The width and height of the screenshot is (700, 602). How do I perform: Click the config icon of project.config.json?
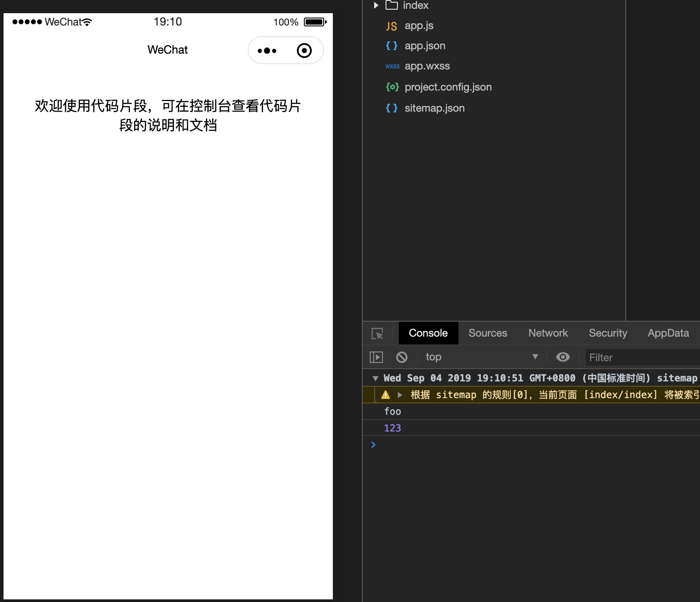coord(392,87)
